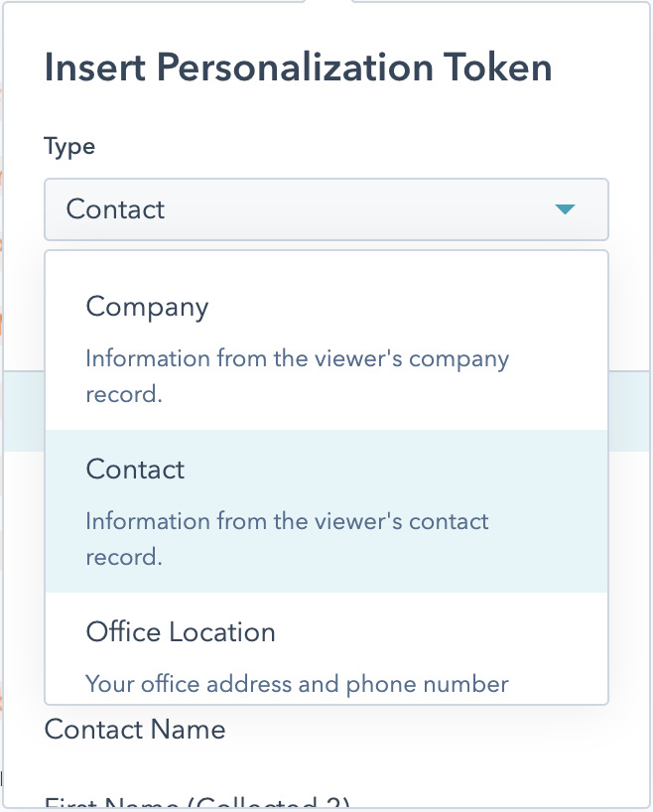Image resolution: width=653 pixels, height=812 pixels.
Task: Select the Contact Name property below the list
Action: point(135,730)
